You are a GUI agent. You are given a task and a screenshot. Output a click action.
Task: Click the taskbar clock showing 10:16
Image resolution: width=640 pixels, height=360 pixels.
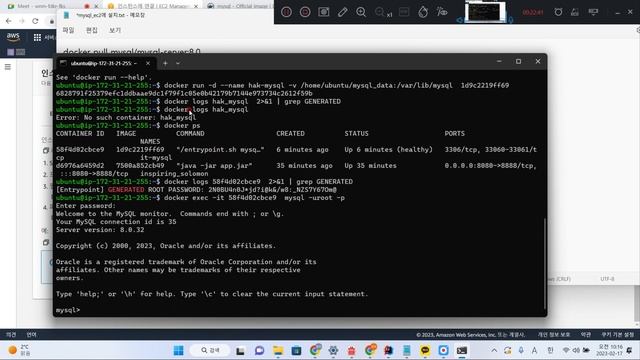pyautogui.click(x=609, y=350)
